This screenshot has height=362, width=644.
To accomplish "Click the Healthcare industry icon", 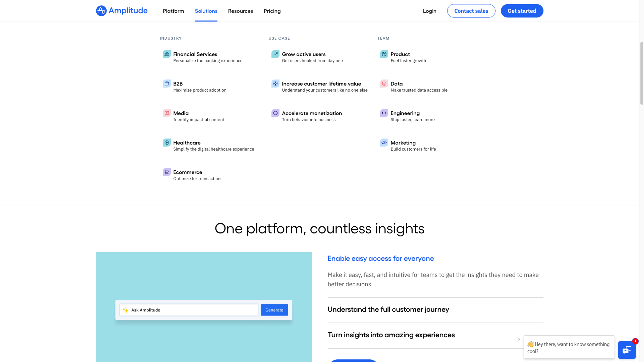I will point(167,142).
